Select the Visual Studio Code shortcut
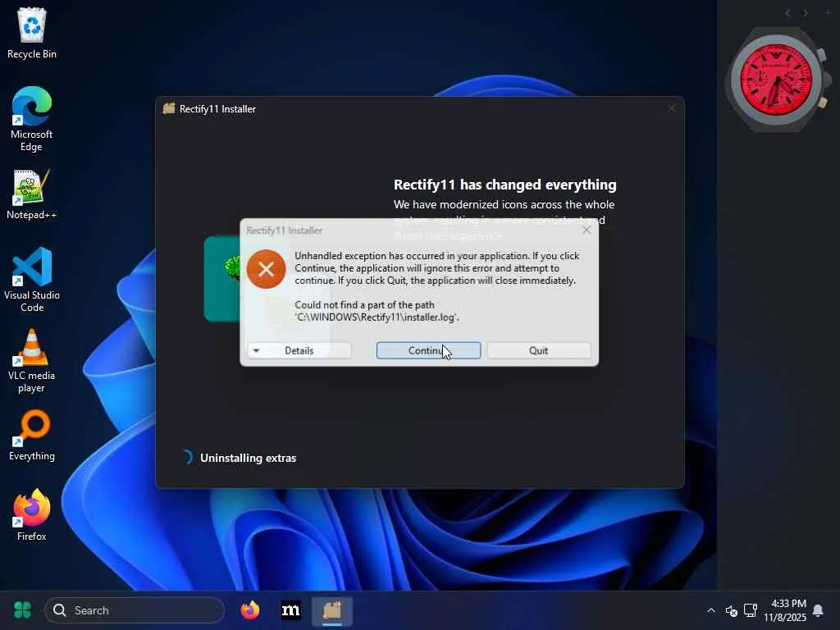The height and width of the screenshot is (630, 840). click(32, 280)
